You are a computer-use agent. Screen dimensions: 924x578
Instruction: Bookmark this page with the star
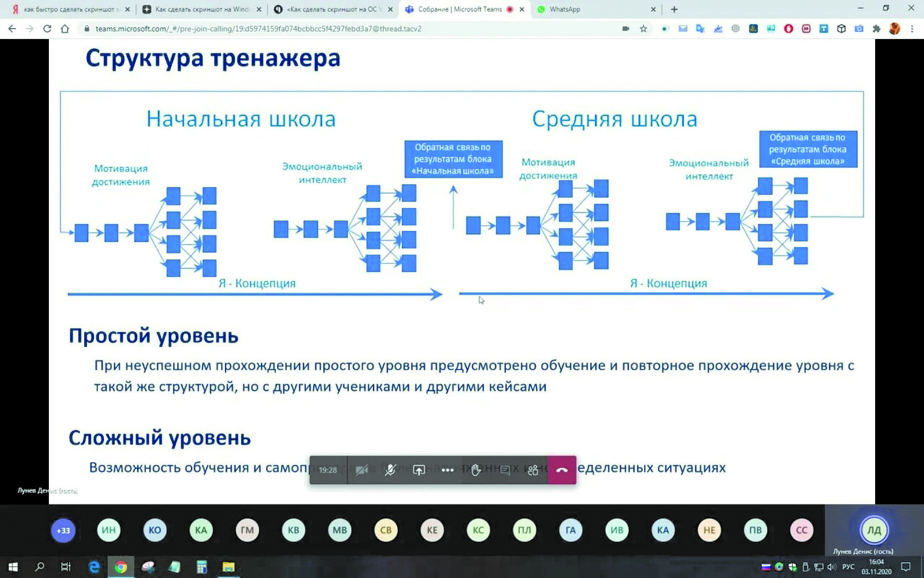(x=643, y=28)
